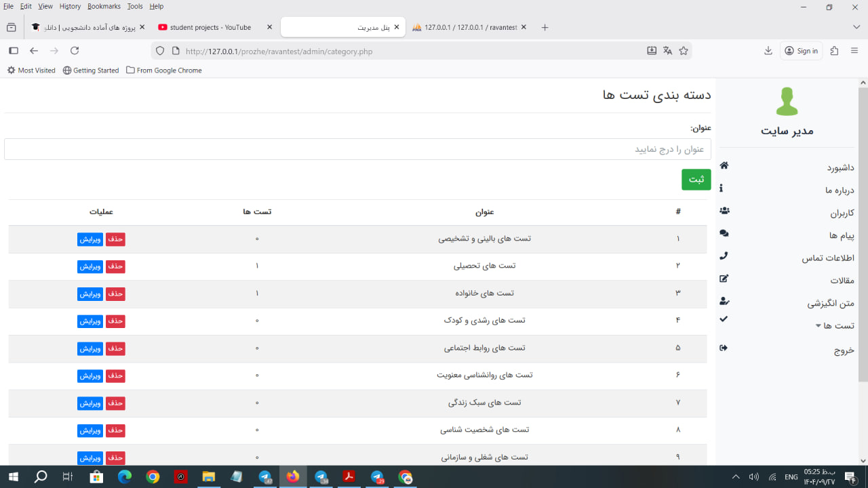Click the edit icon beside مقالات
The height and width of the screenshot is (488, 868).
click(724, 279)
